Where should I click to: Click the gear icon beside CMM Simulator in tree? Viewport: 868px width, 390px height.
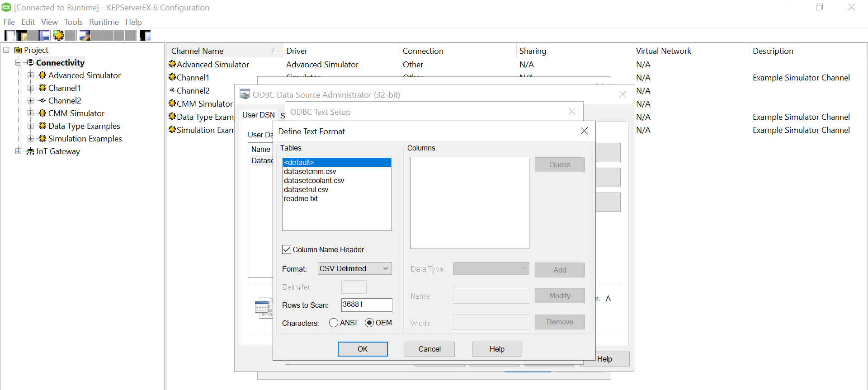click(x=42, y=113)
